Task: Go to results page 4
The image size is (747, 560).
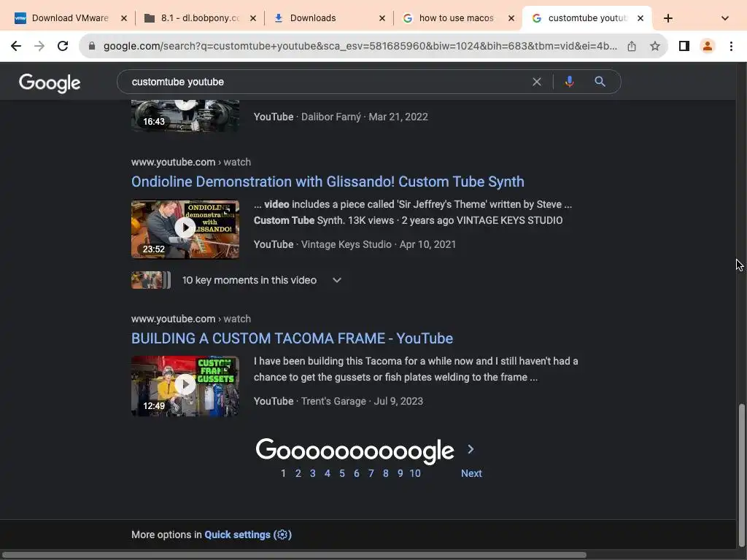Action: 328,473
